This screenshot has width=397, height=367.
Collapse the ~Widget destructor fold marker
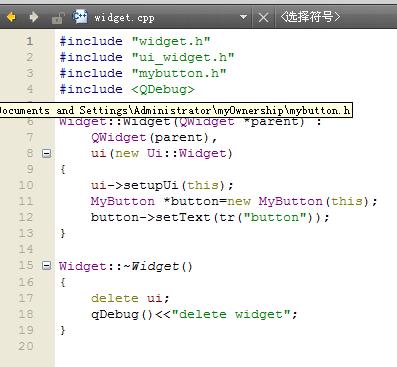pos(47,266)
